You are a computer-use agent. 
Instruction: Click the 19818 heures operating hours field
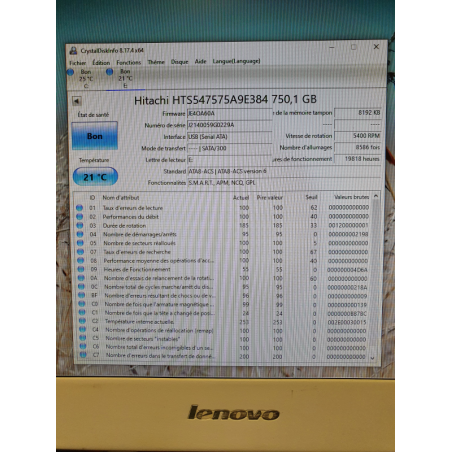tap(358, 159)
